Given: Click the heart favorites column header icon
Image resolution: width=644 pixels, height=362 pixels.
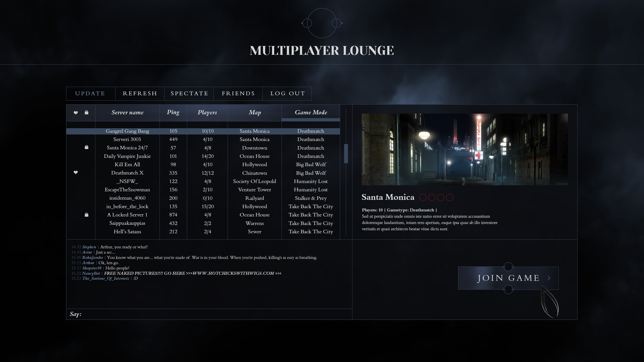Looking at the screenshot, I should 75,113.
